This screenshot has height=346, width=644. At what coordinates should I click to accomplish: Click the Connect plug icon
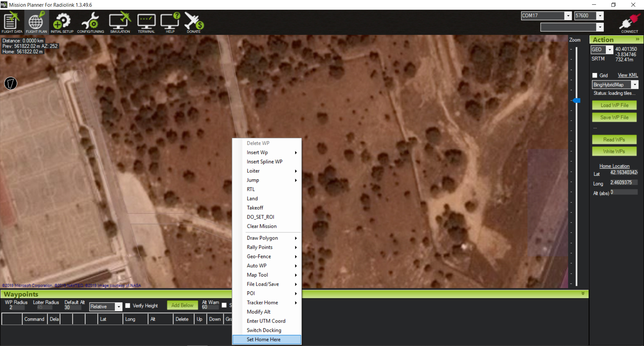[629, 23]
